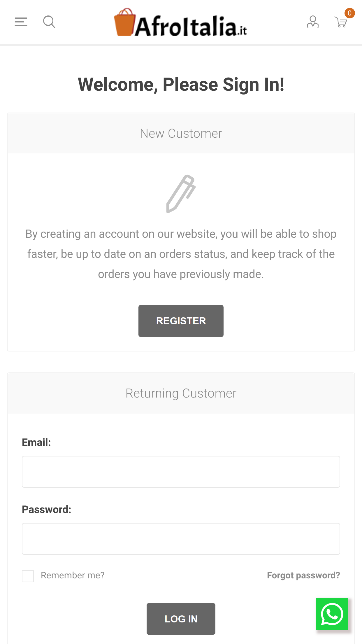This screenshot has width=362, height=644.
Task: Expand the New Customer section header
Action: click(x=181, y=133)
